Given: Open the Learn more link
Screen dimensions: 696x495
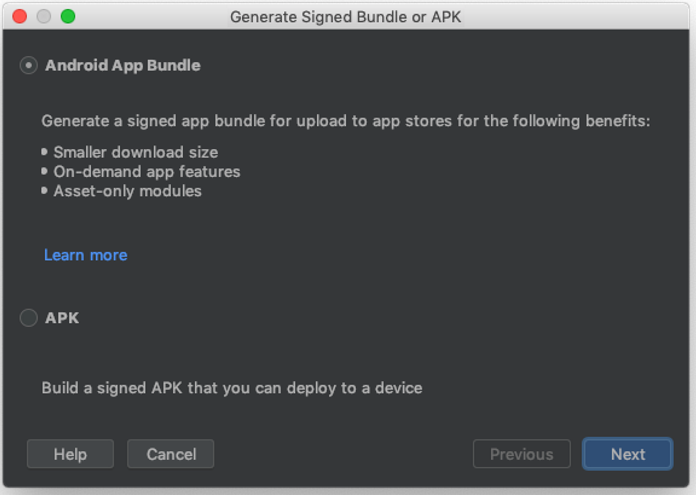Looking at the screenshot, I should pos(86,255).
